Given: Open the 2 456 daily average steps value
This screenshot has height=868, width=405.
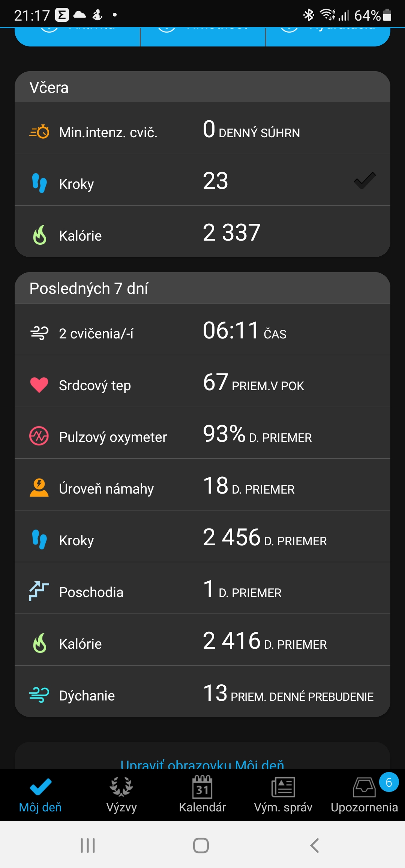Looking at the screenshot, I should tap(232, 537).
